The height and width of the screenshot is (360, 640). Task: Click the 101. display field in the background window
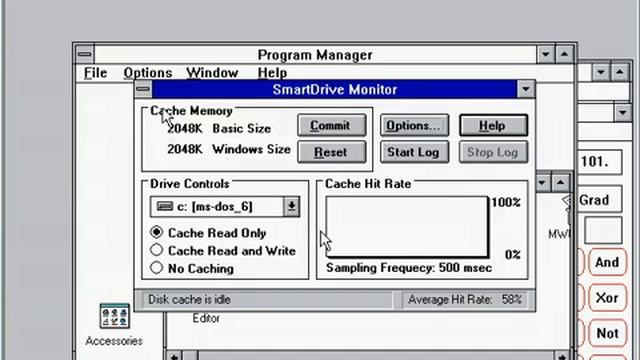pyautogui.click(x=599, y=162)
